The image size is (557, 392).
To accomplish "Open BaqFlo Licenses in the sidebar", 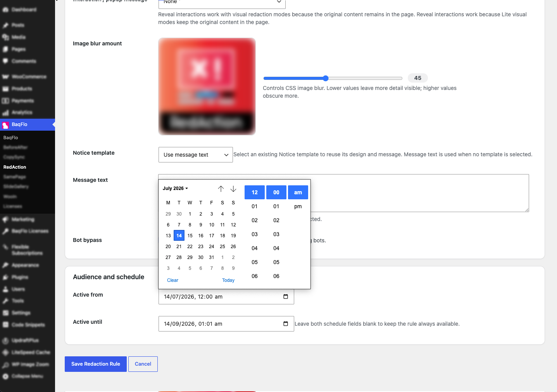I will [x=30, y=231].
